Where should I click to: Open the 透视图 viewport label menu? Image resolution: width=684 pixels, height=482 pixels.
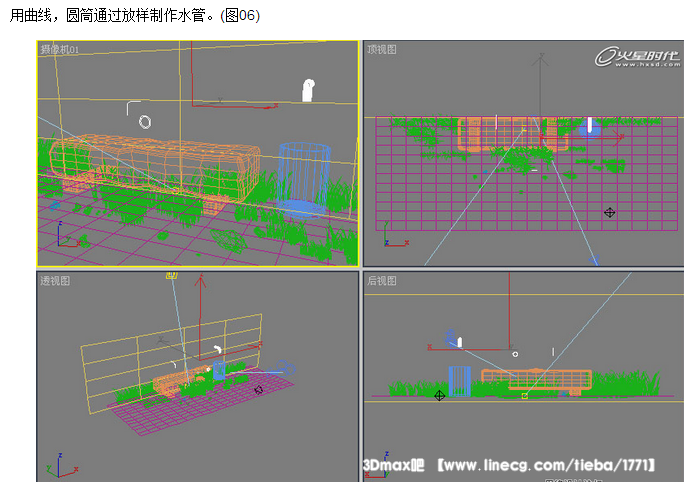pyautogui.click(x=54, y=281)
